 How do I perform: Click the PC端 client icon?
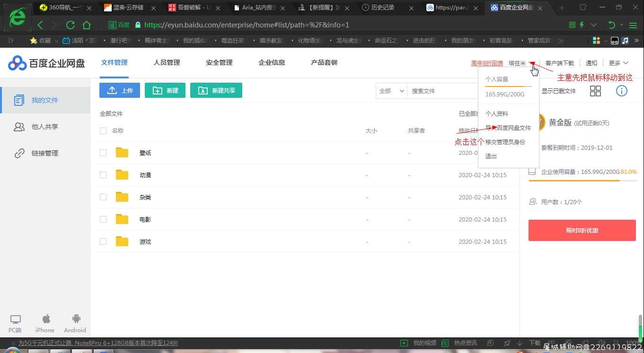[15, 319]
